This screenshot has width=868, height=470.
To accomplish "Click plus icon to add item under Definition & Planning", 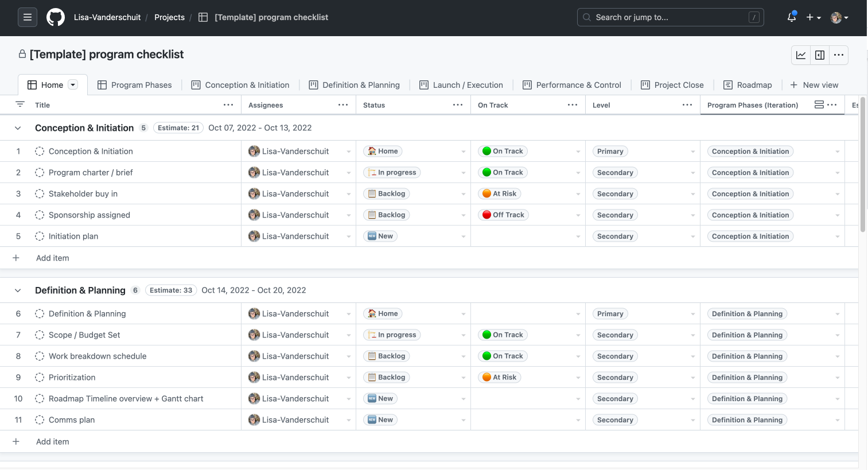I will tap(16, 441).
